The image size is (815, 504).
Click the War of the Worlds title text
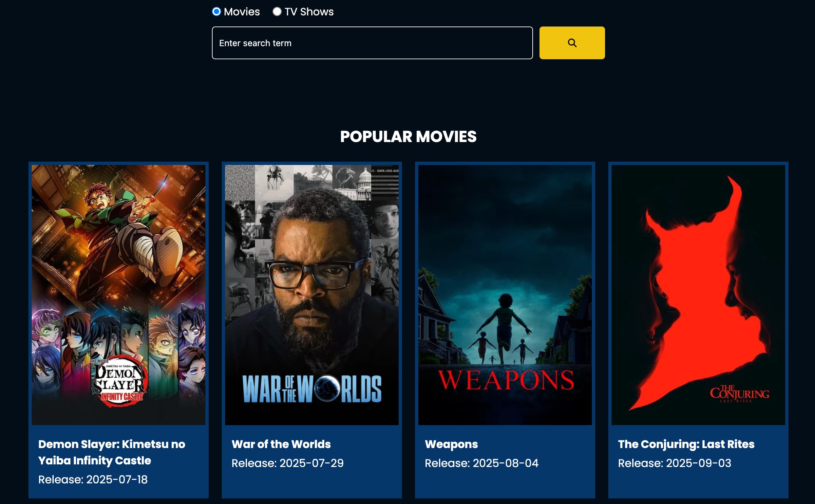coord(281,444)
